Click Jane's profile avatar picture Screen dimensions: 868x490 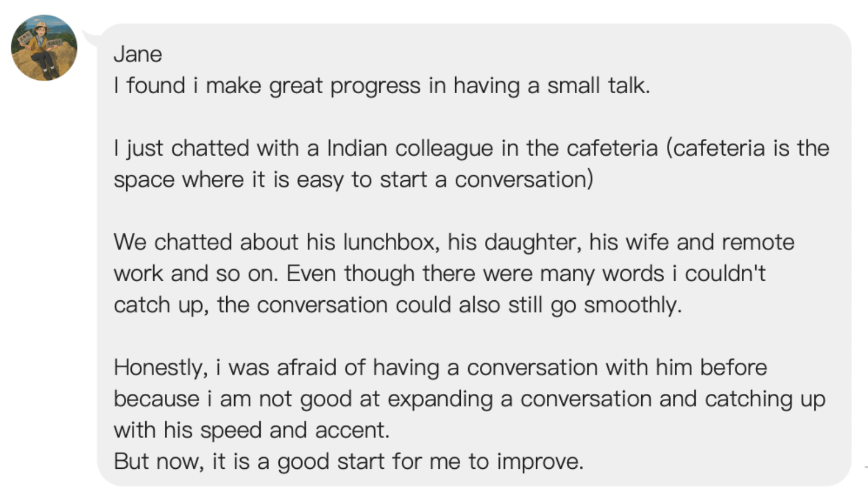pyautogui.click(x=44, y=47)
